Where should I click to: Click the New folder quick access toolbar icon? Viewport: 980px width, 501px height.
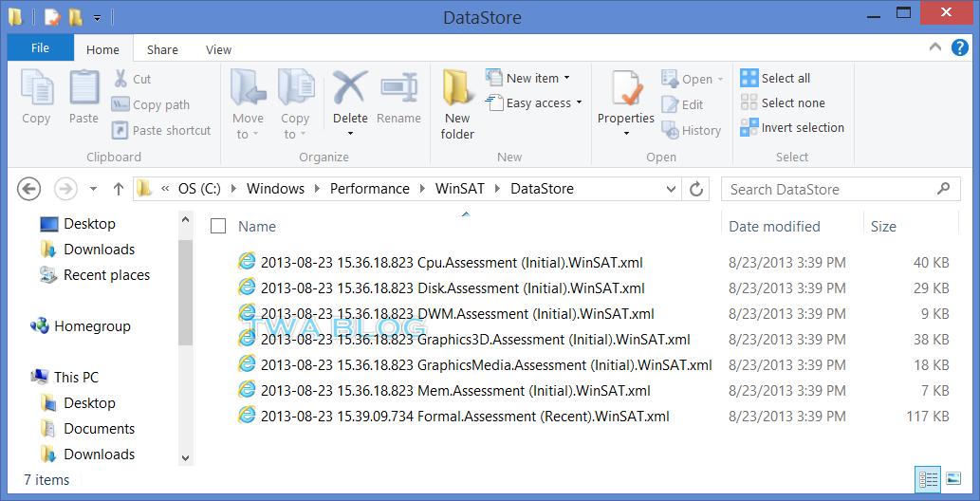[76, 16]
